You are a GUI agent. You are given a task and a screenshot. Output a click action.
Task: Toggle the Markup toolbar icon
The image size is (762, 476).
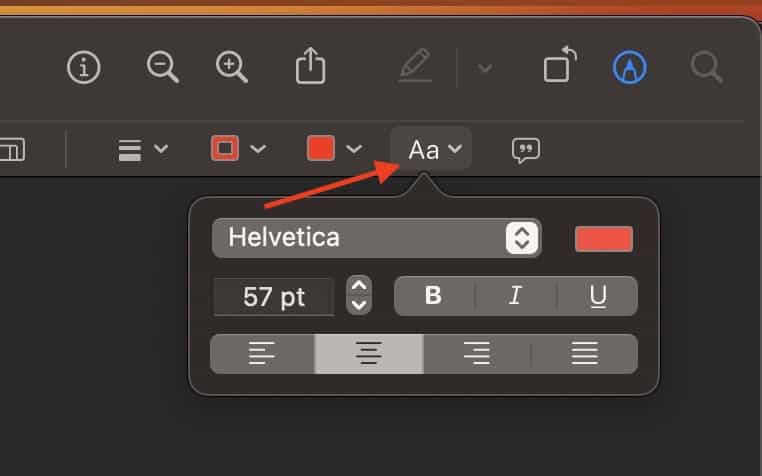630,67
